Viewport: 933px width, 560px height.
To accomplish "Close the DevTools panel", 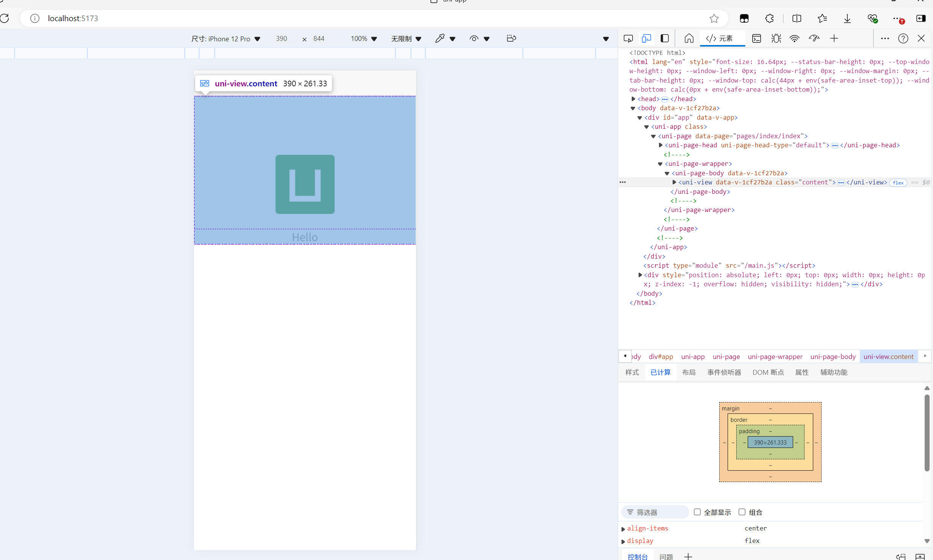I will click(x=921, y=38).
